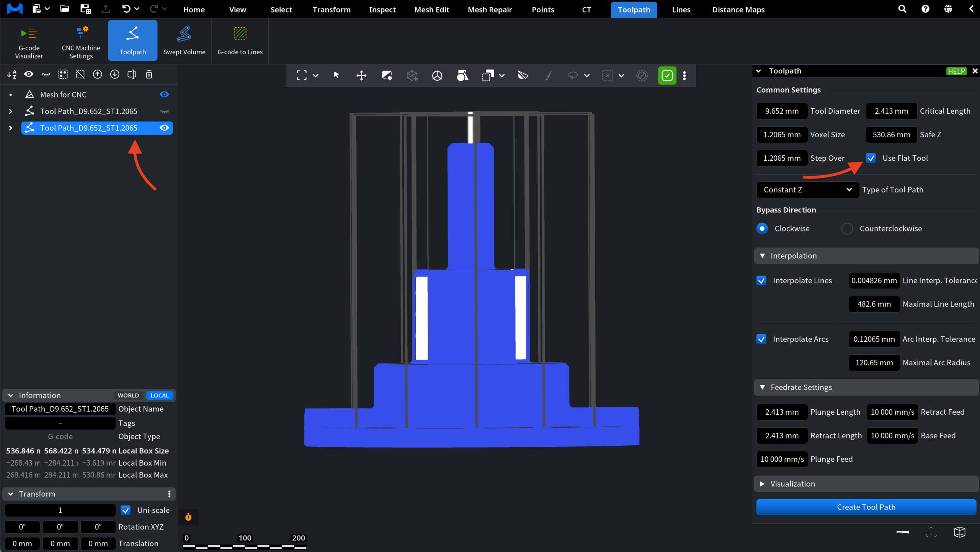Switch information to LOCAL coordinates
This screenshot has width=980, height=552.
[x=160, y=396]
